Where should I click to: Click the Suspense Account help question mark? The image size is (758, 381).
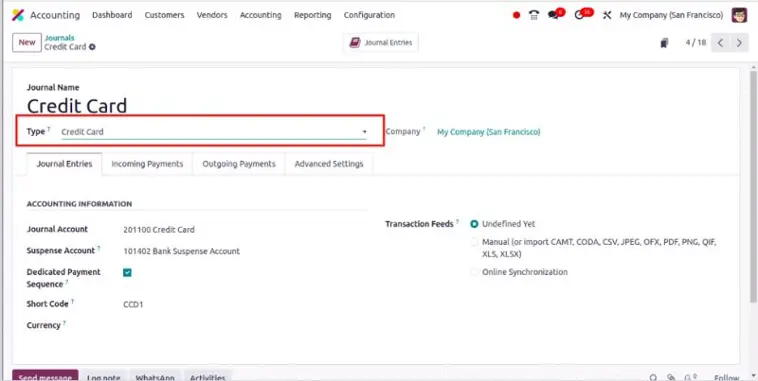tap(99, 249)
